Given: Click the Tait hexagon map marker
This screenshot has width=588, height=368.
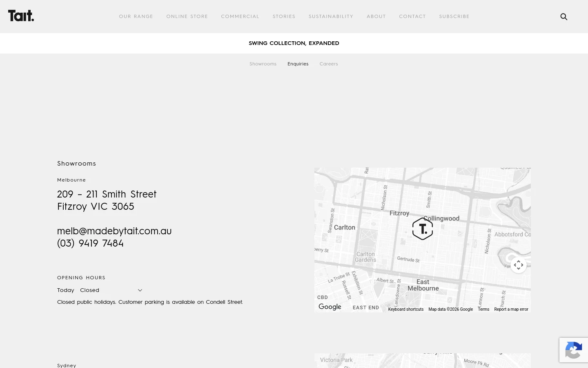Looking at the screenshot, I should pos(423,229).
